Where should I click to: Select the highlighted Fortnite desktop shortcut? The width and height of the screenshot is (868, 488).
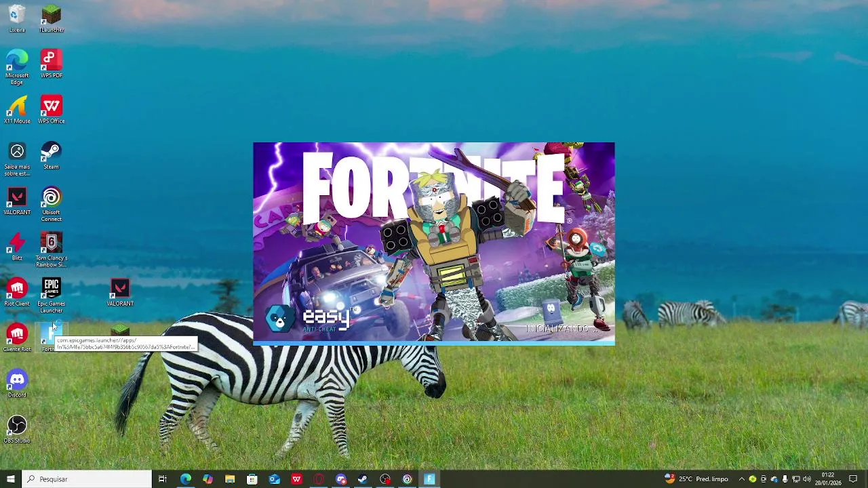[x=52, y=338]
